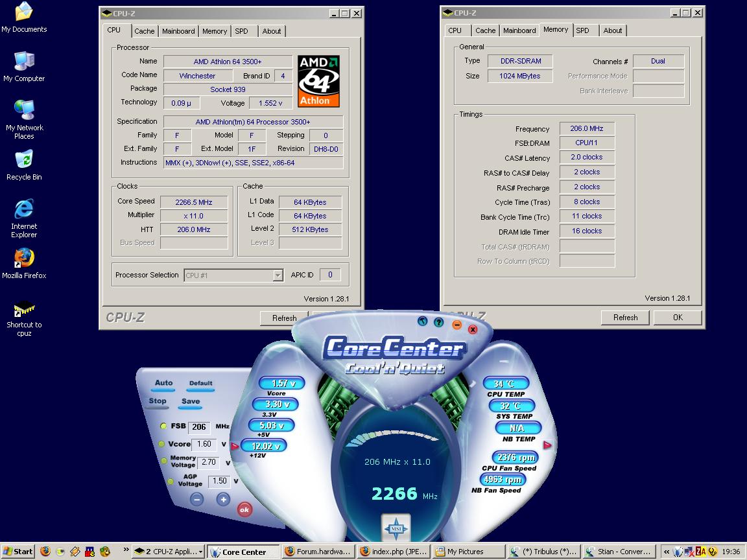Open the Processor Selection dropdown
Image resolution: width=747 pixels, height=560 pixels.
[278, 275]
